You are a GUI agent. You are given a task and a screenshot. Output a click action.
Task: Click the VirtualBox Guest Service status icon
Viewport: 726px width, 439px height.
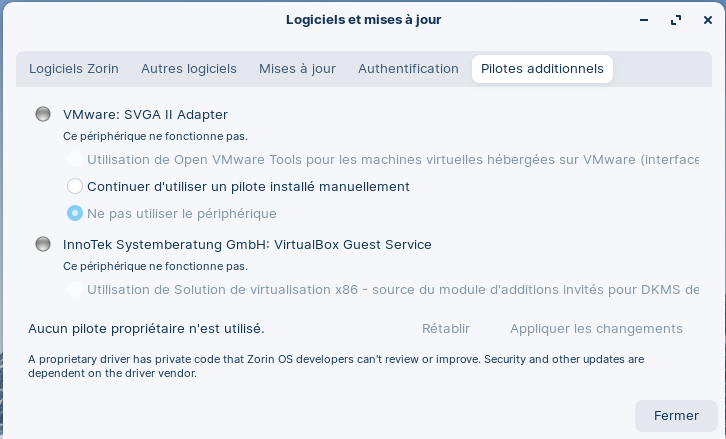point(43,244)
